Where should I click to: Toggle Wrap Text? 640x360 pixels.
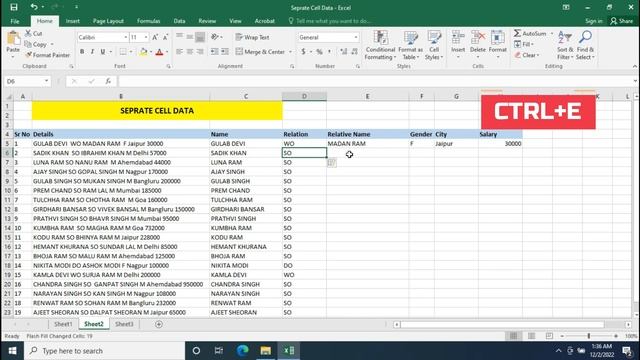pos(252,37)
